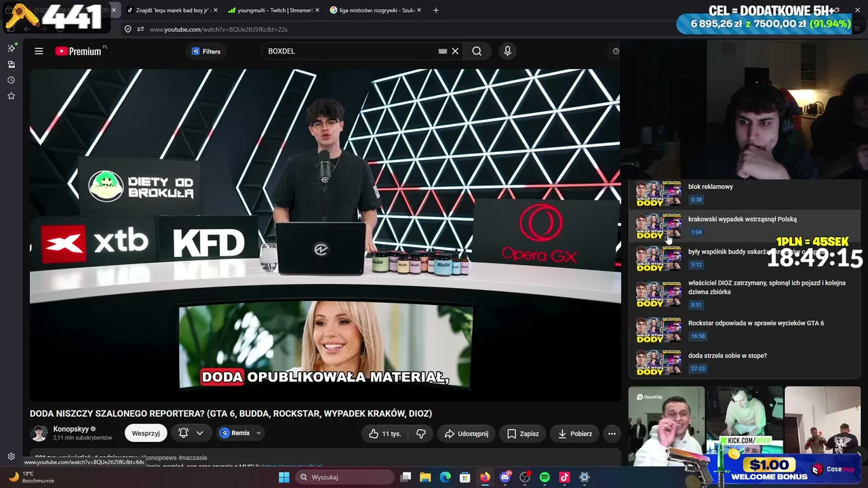
Task: Open the on-screen keyboard icon in search
Action: click(x=443, y=51)
